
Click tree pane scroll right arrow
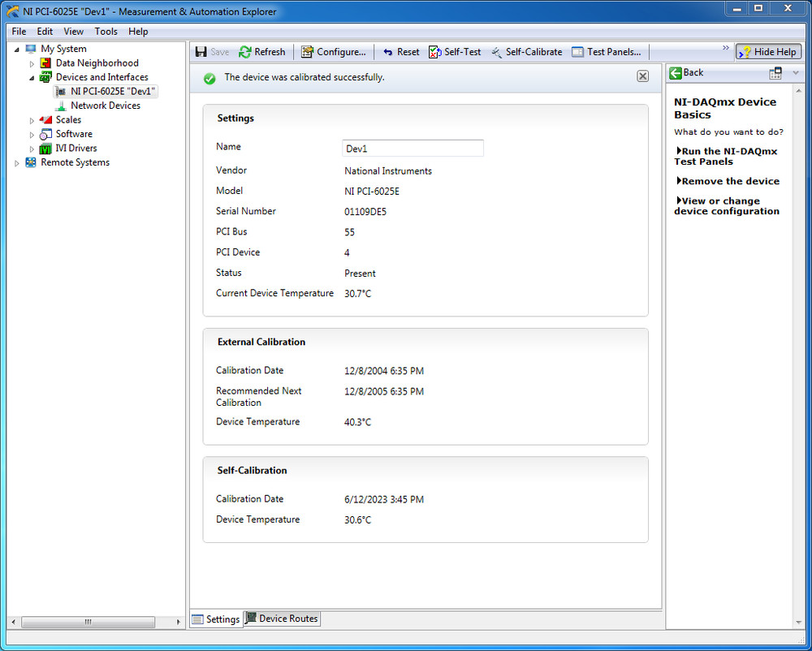point(178,622)
